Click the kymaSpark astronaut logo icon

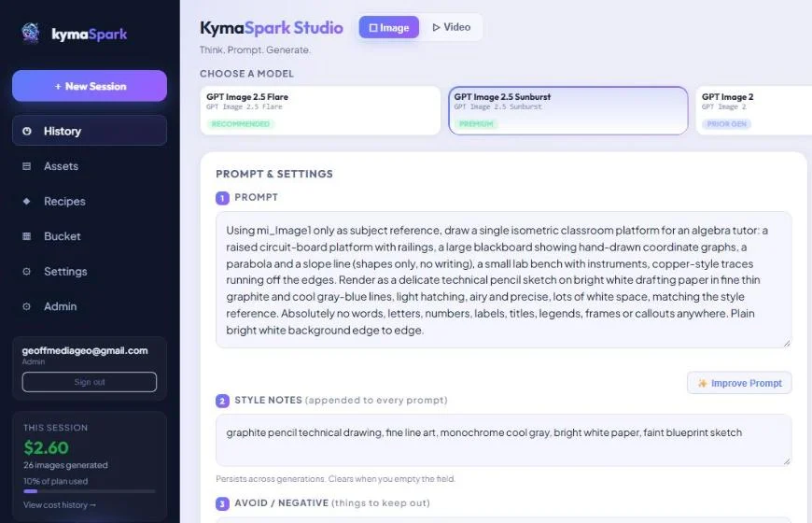pos(31,34)
